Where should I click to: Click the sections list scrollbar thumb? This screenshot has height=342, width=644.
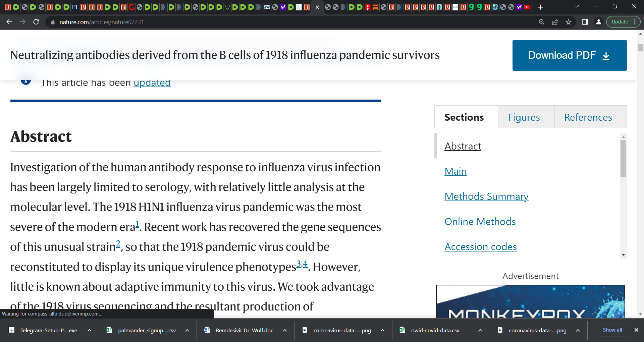(623, 158)
